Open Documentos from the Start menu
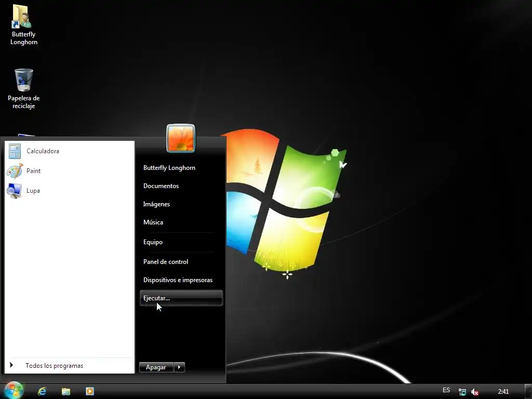 (x=161, y=186)
